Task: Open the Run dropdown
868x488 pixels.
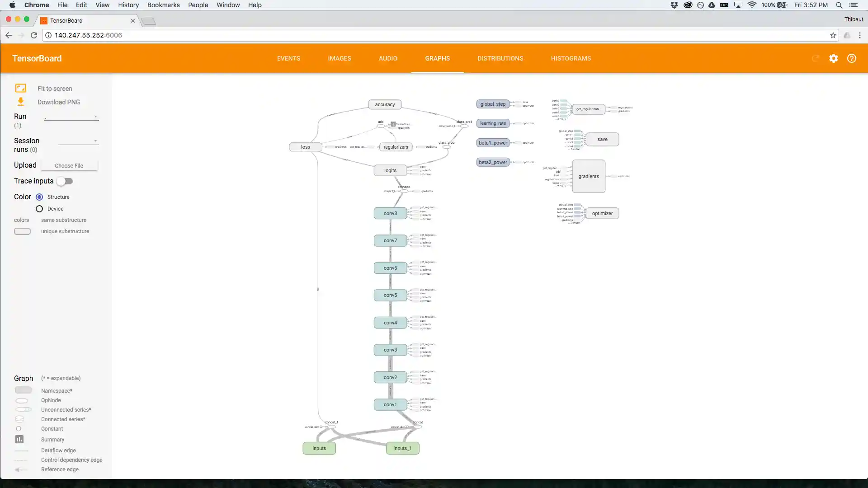Action: coord(71,117)
